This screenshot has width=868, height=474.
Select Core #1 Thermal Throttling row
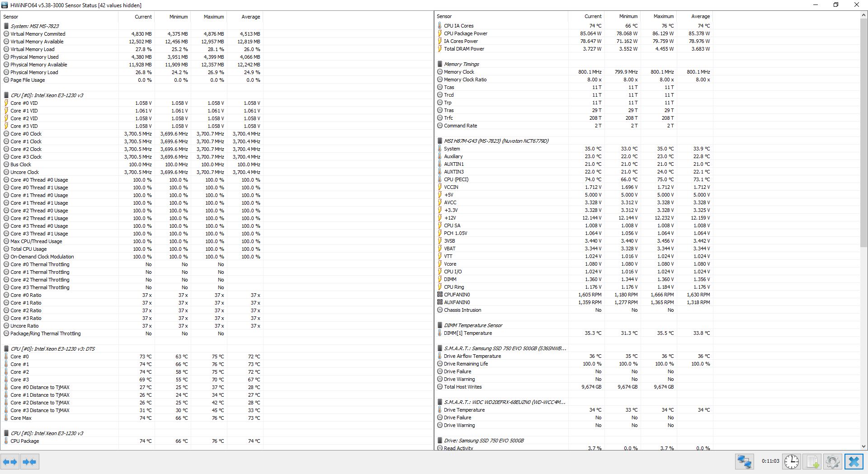click(x=132, y=272)
